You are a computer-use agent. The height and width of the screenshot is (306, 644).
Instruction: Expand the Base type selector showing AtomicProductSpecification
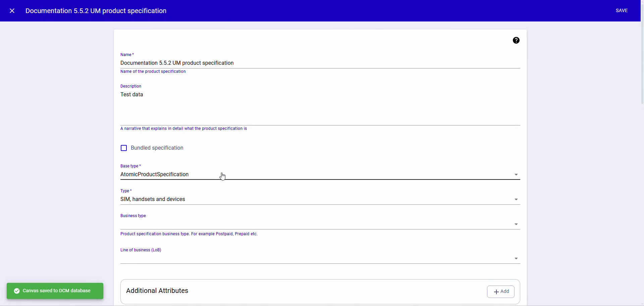pyautogui.click(x=320, y=174)
